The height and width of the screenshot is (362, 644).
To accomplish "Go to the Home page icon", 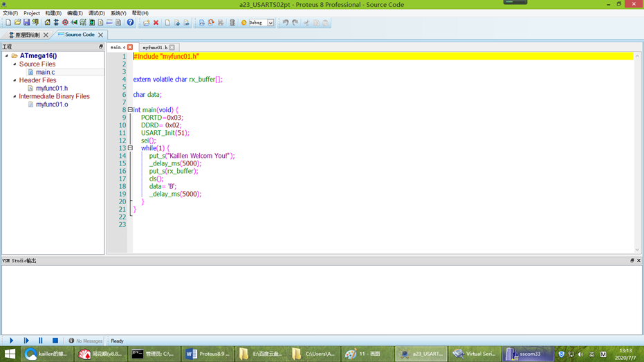I will [x=47, y=23].
